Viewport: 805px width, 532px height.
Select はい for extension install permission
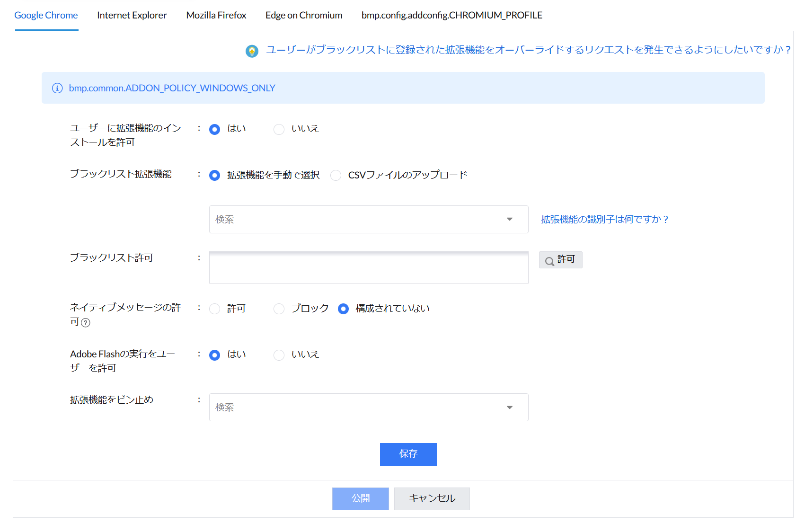(x=215, y=129)
